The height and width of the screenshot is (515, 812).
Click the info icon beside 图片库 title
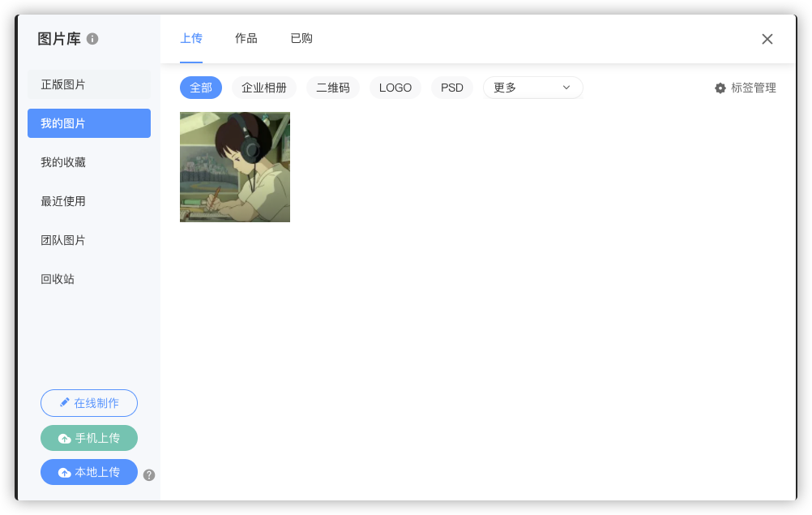coord(93,38)
